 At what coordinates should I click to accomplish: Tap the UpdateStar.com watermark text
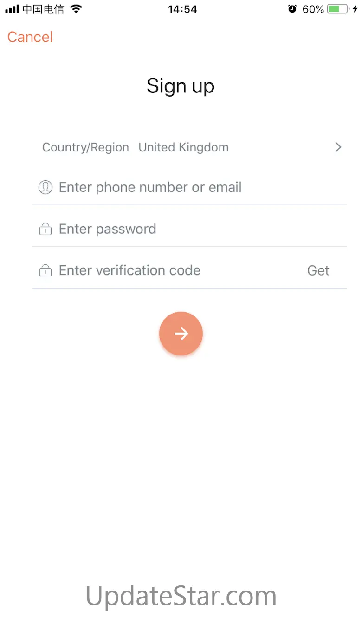click(181, 596)
